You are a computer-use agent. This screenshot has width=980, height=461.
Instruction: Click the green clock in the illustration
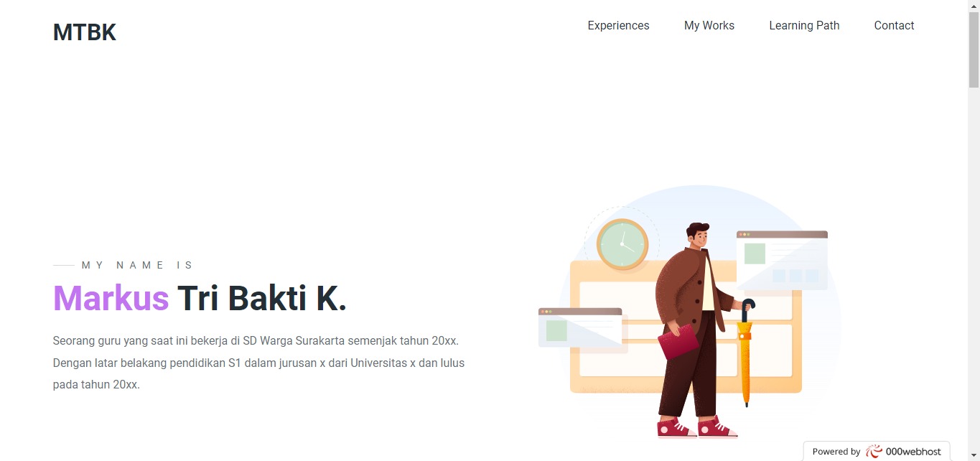(622, 244)
